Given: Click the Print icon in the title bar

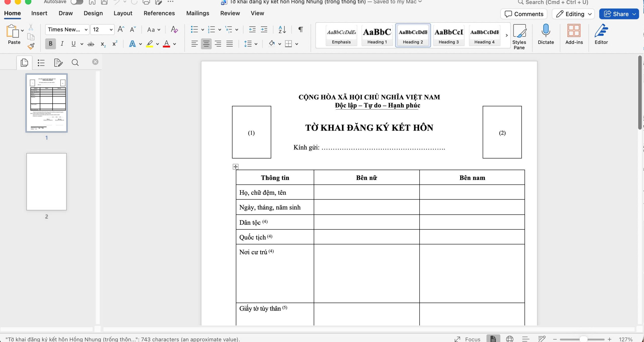Looking at the screenshot, I should click(x=146, y=2).
